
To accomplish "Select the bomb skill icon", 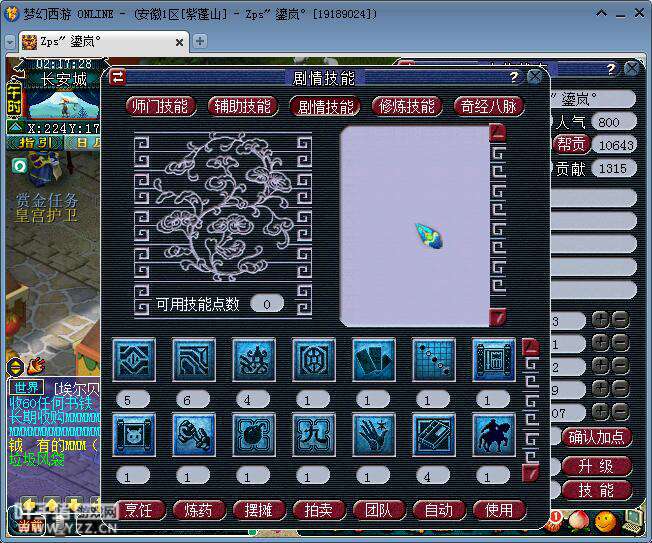I will click(254, 435).
